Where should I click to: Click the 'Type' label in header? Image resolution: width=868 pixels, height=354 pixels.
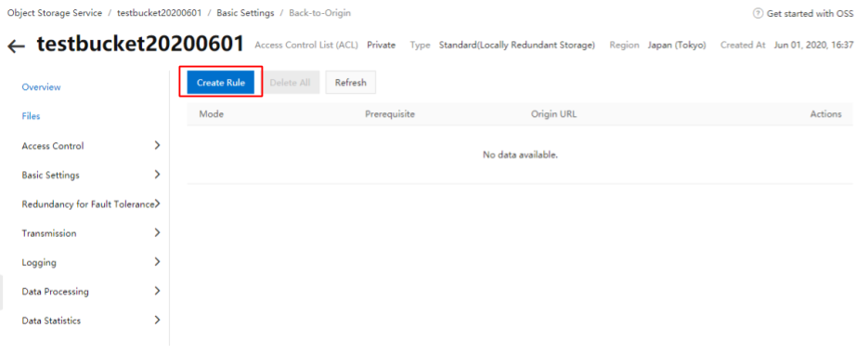[421, 46]
